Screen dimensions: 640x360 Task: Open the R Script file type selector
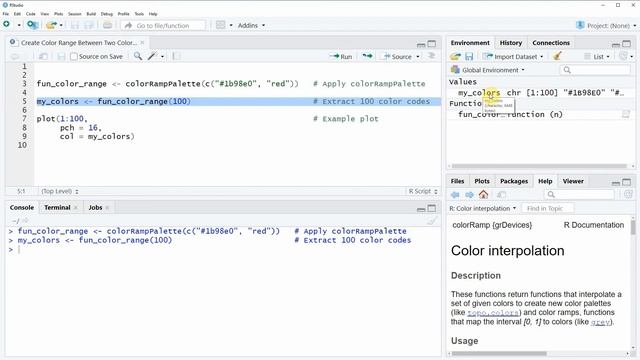point(423,191)
